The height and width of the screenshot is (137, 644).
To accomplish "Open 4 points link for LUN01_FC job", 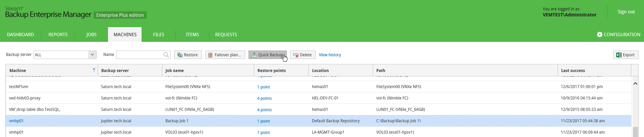I will pos(265,110).
